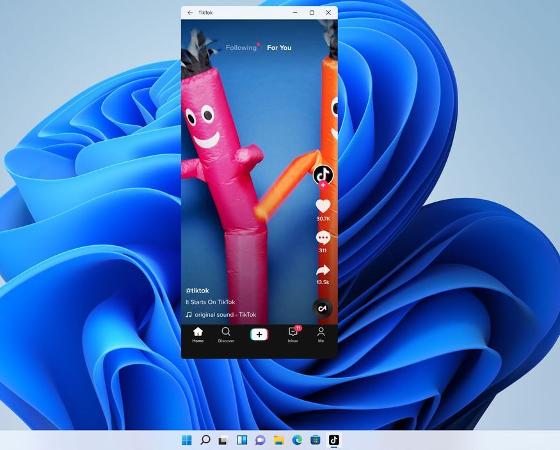Open Inbox in bottom navigation
This screenshot has width=560, height=450.
click(293, 335)
